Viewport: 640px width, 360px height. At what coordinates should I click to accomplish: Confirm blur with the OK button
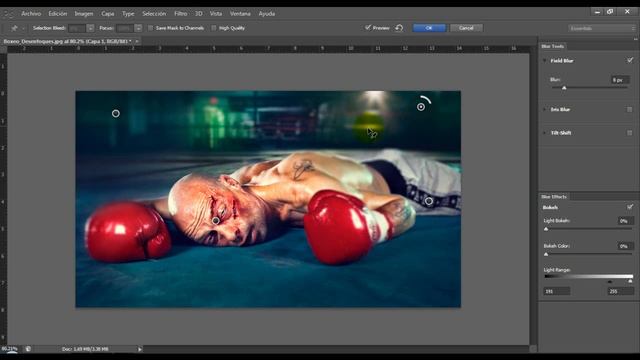coord(429,28)
